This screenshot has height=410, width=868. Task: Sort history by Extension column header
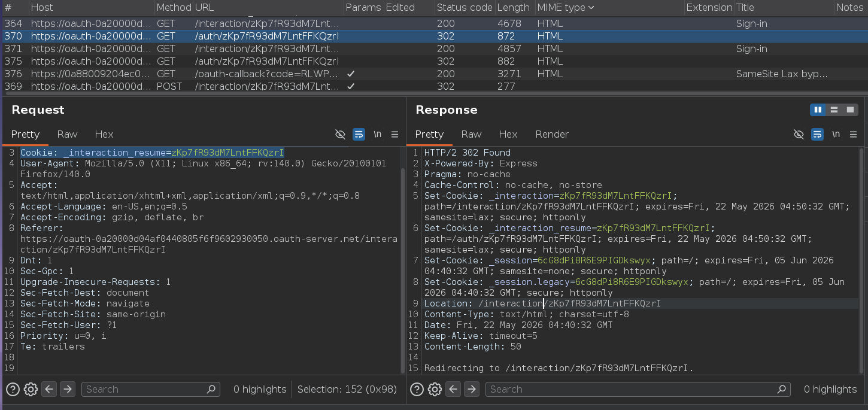point(709,7)
